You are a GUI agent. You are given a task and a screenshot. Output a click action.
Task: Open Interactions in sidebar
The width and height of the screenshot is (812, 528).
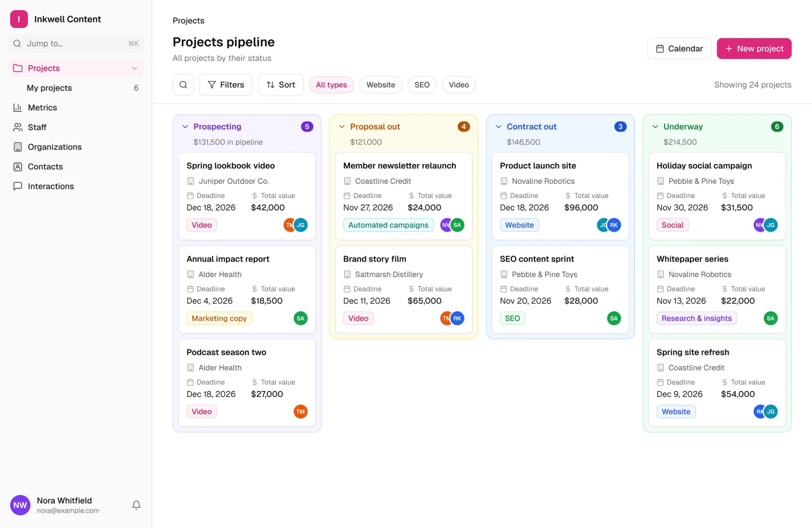pyautogui.click(x=76, y=186)
